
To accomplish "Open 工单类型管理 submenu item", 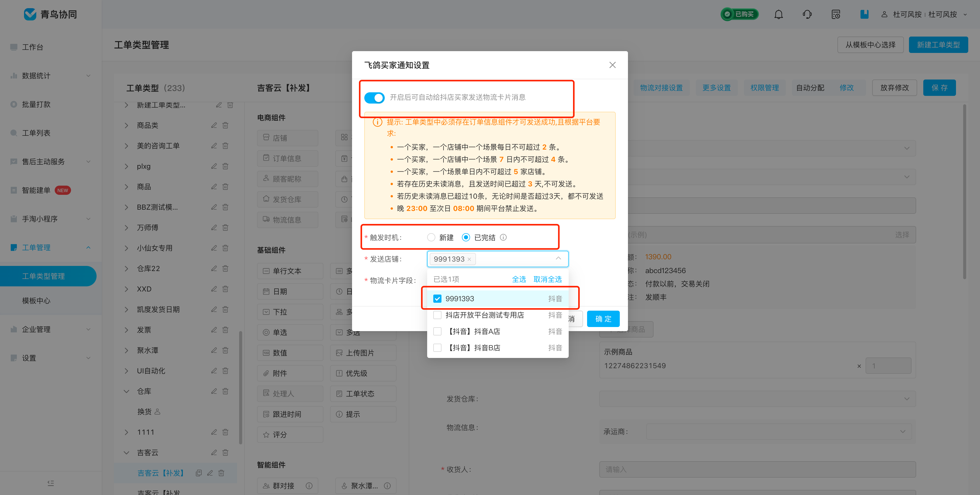I will click(x=48, y=276).
